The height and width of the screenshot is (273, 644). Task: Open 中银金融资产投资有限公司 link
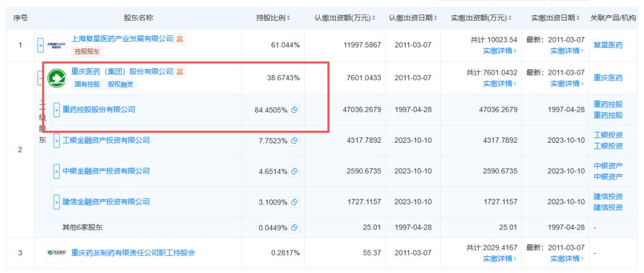point(106,171)
